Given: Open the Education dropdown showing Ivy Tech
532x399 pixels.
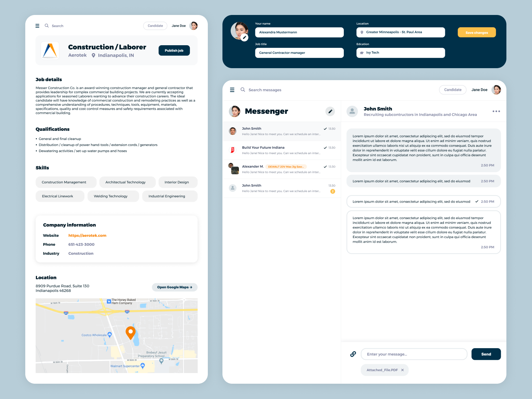Looking at the screenshot, I should [400, 53].
